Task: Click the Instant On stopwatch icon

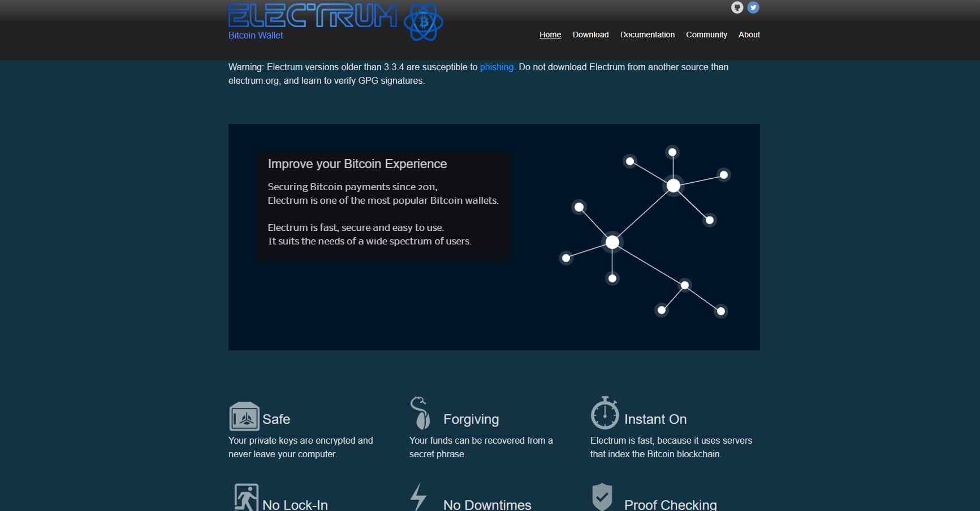Action: pos(605,413)
